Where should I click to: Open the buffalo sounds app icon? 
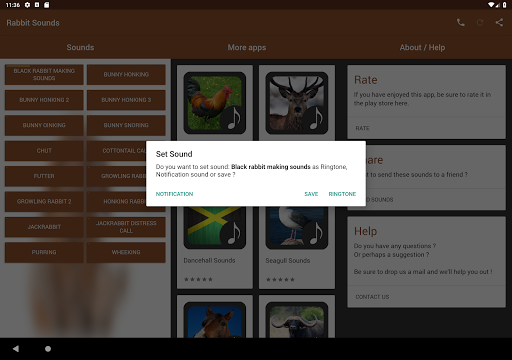(297, 320)
